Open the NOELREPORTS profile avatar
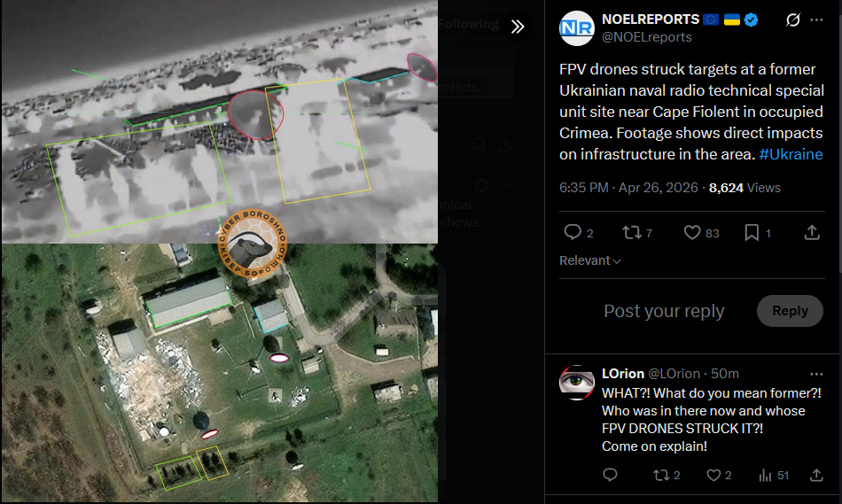The image size is (842, 504). (x=577, y=28)
